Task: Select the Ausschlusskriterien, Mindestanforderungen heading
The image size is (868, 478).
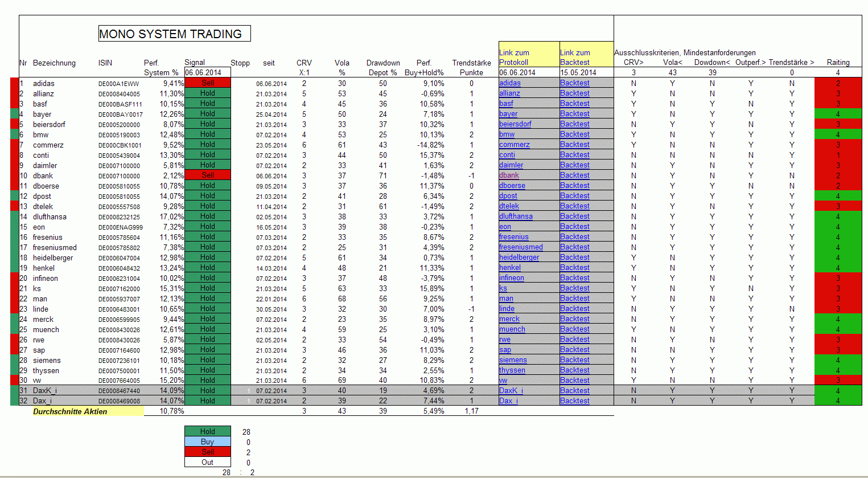Action: (685, 52)
